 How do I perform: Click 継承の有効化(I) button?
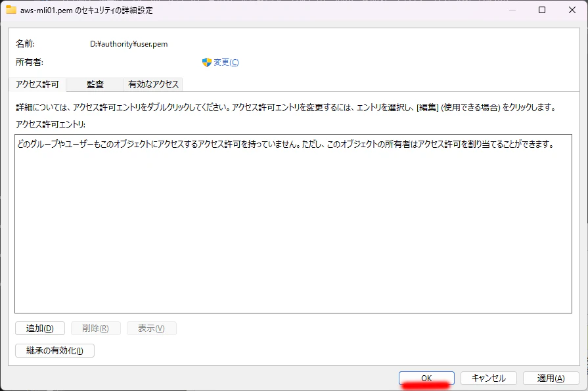55,350
